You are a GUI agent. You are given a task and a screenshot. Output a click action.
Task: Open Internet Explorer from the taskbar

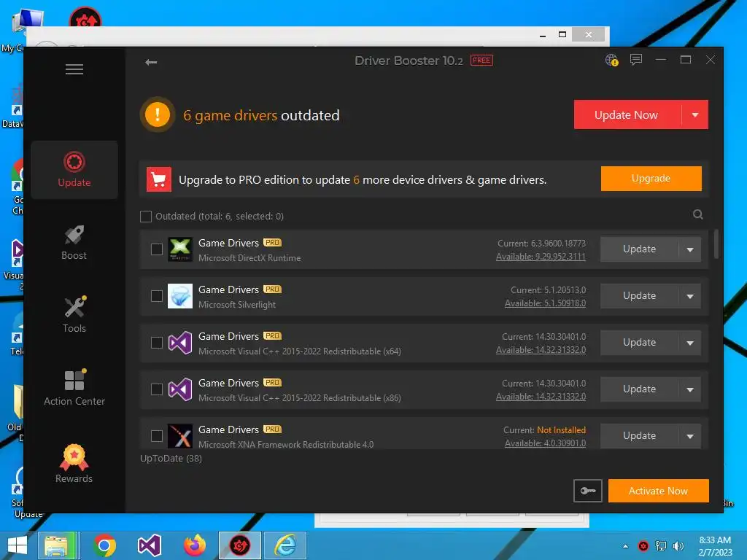(285, 545)
